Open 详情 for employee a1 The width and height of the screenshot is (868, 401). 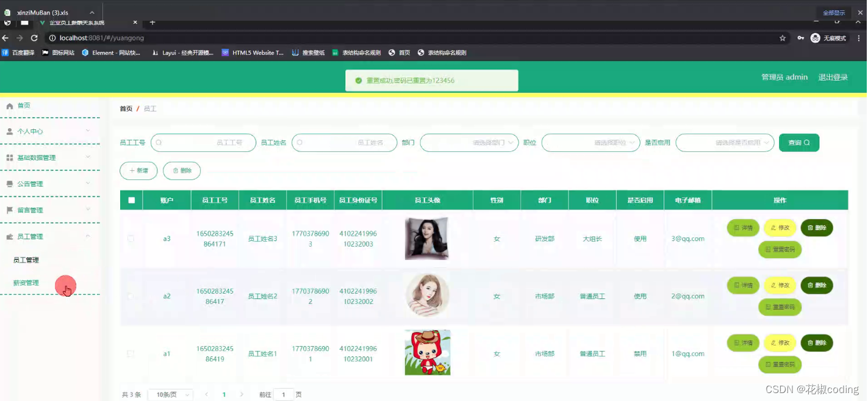(x=743, y=343)
